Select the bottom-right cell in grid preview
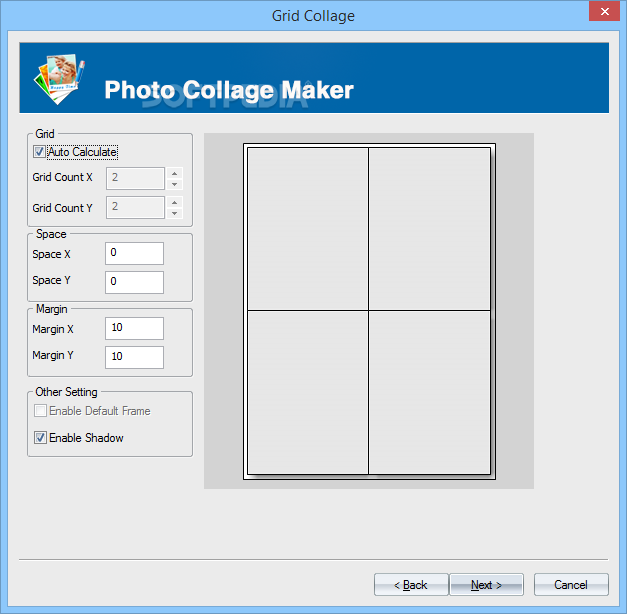This screenshot has width=627, height=614. pyautogui.click(x=429, y=392)
